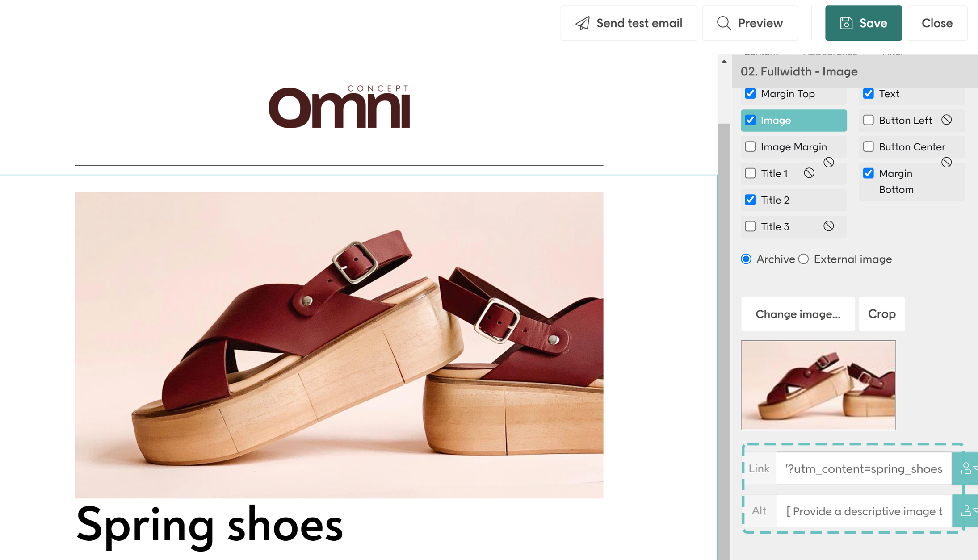Click the Alt text input field
This screenshot has height=560, width=978.
[864, 510]
